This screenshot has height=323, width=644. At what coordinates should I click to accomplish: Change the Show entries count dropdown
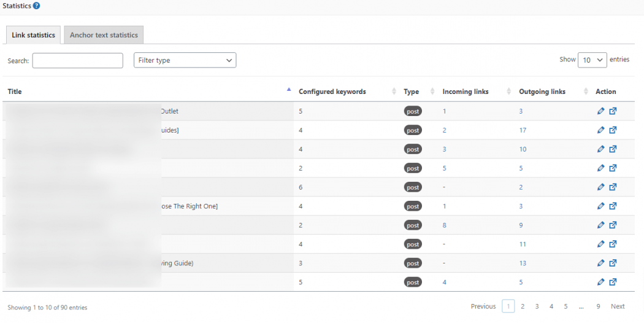pyautogui.click(x=592, y=60)
